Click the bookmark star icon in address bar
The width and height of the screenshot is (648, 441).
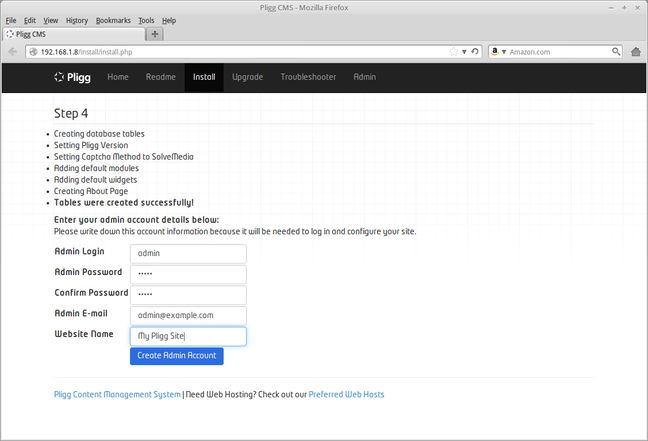click(x=453, y=52)
